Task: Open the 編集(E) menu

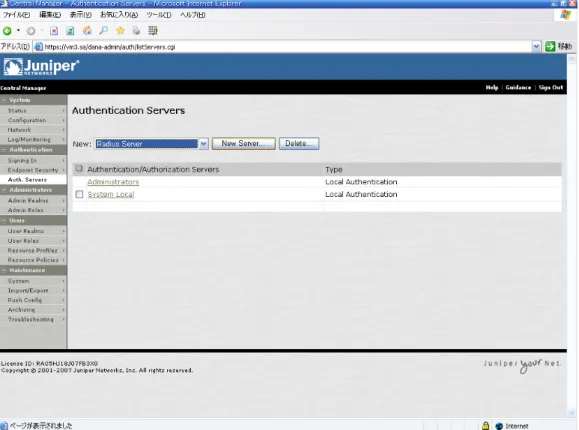Action: 50,15
